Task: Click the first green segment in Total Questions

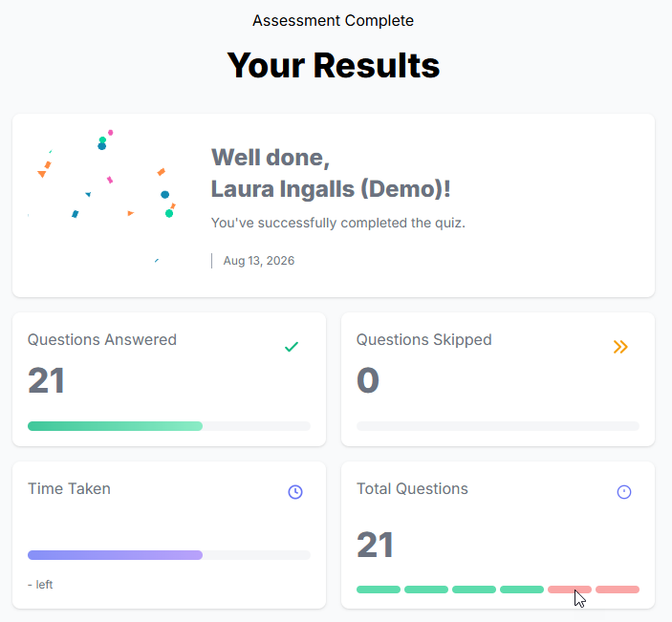Action: pyautogui.click(x=379, y=590)
